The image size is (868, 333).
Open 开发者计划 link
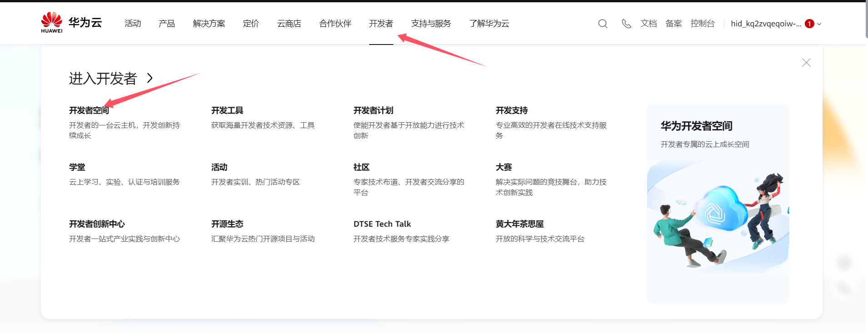tap(373, 110)
